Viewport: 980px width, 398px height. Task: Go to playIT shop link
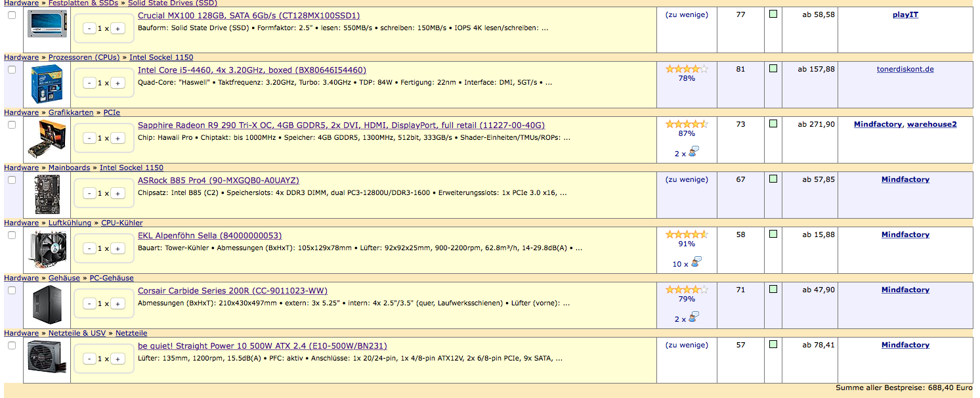click(x=906, y=14)
